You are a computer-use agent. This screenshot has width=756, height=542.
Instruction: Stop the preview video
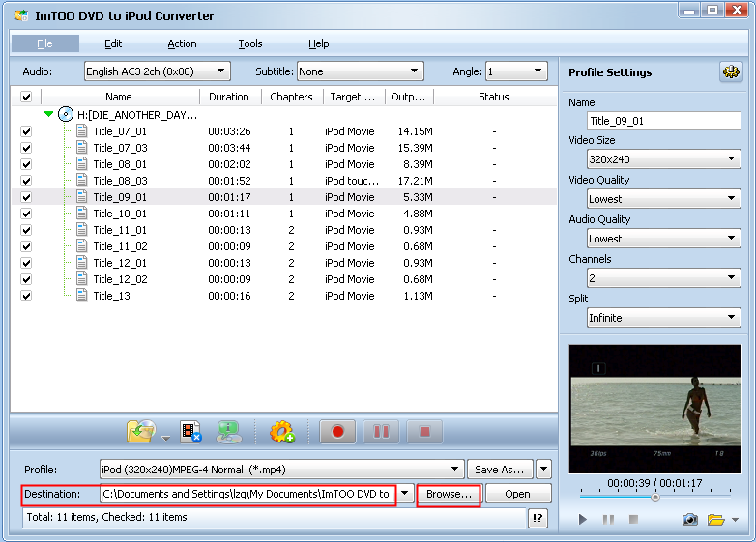point(633,519)
